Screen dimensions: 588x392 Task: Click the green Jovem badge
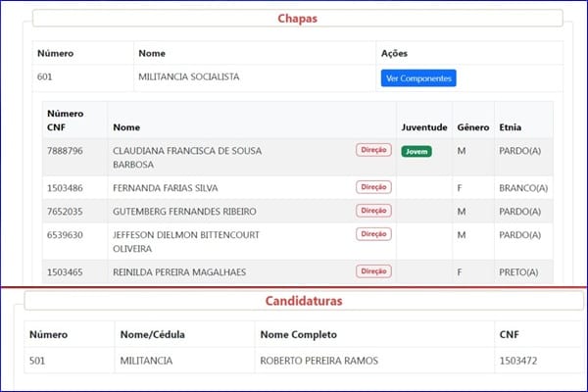point(416,152)
